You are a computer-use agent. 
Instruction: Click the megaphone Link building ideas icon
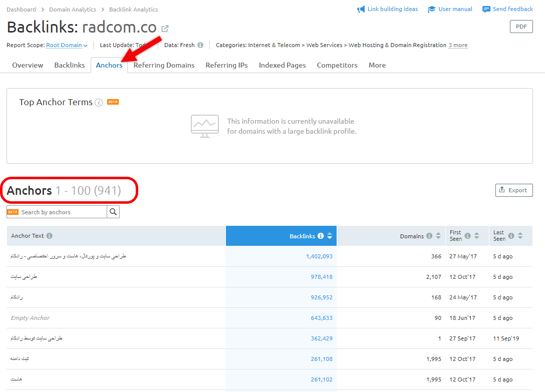click(361, 10)
